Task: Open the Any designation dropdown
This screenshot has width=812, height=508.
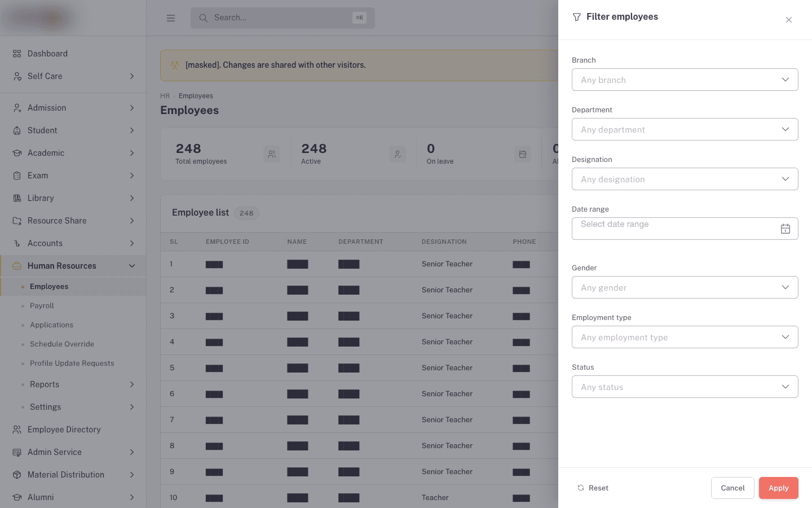Action: [x=685, y=179]
